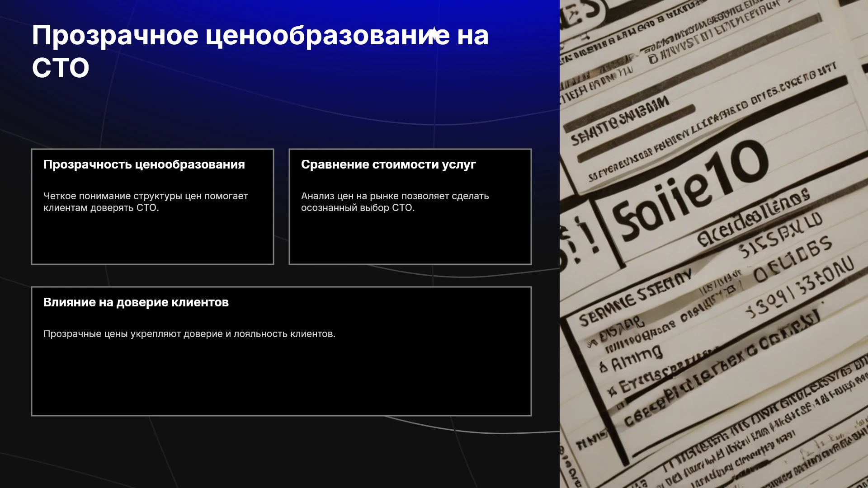
Task: Select text 'Четкое понимание структуры цен помогает'
Action: pyautogui.click(x=146, y=196)
